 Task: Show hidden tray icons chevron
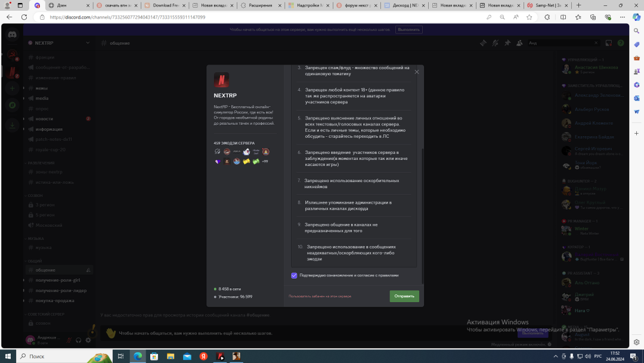(555, 356)
